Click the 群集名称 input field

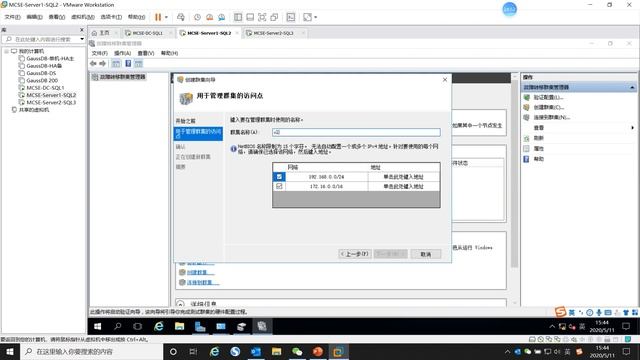coord(356,132)
